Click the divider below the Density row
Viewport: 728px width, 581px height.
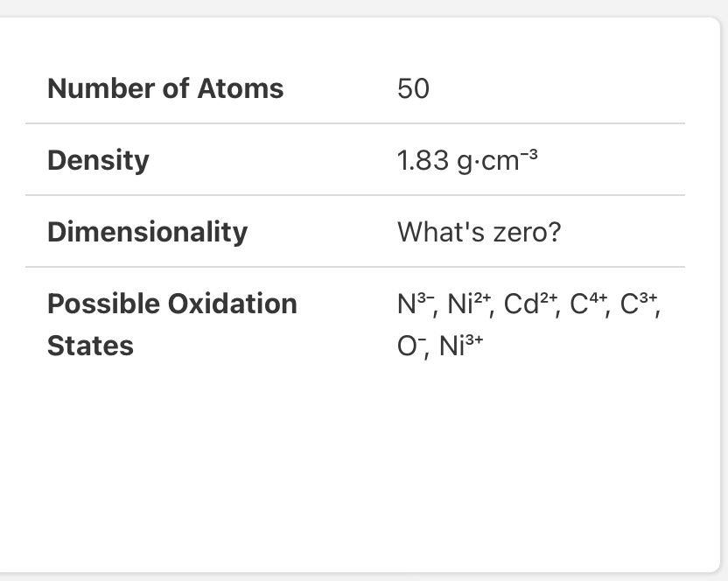[x=355, y=195]
